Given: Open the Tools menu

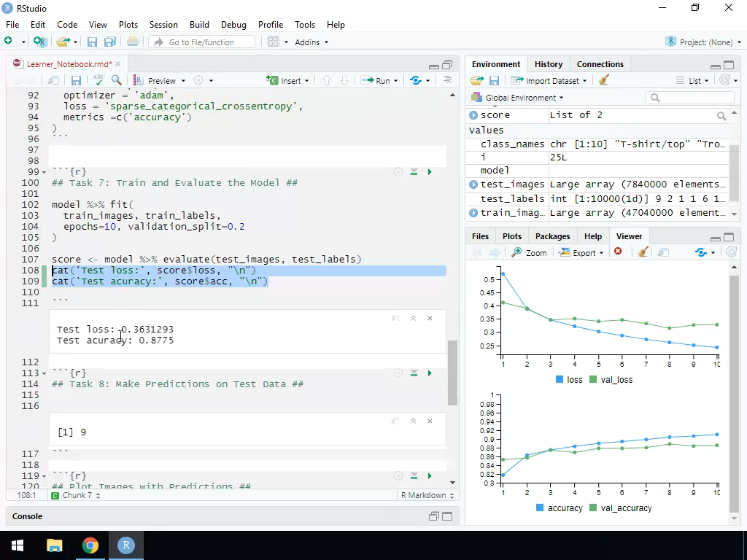Looking at the screenshot, I should coord(305,24).
